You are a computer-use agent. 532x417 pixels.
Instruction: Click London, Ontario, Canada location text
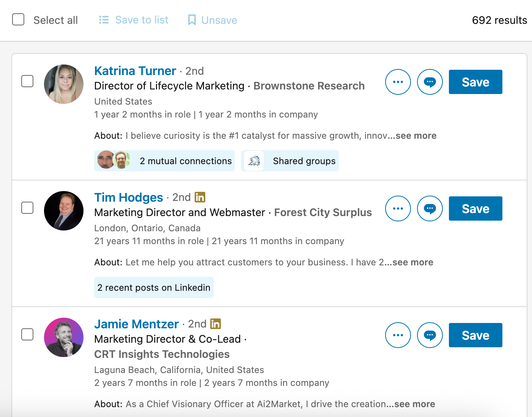(x=147, y=228)
